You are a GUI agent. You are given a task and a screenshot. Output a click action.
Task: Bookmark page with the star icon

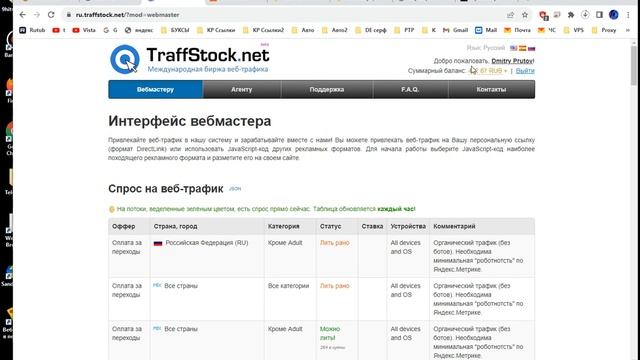click(x=525, y=15)
